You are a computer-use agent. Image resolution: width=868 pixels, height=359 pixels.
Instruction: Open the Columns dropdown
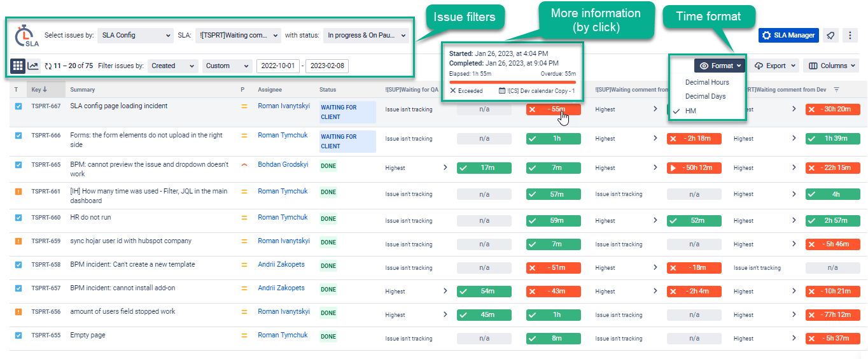tap(831, 66)
